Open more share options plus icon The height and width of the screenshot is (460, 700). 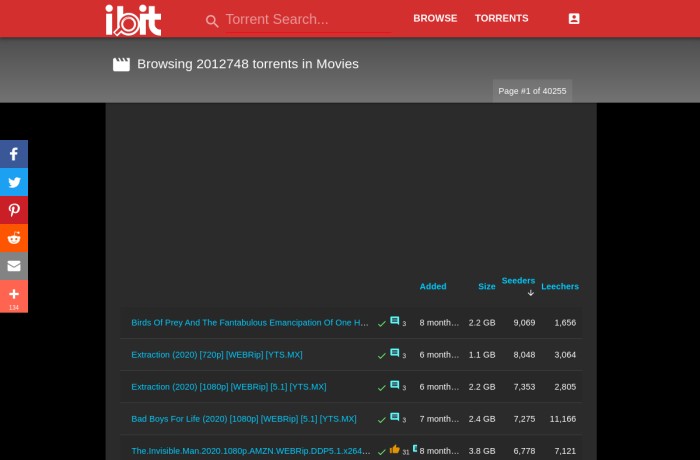[x=14, y=296]
